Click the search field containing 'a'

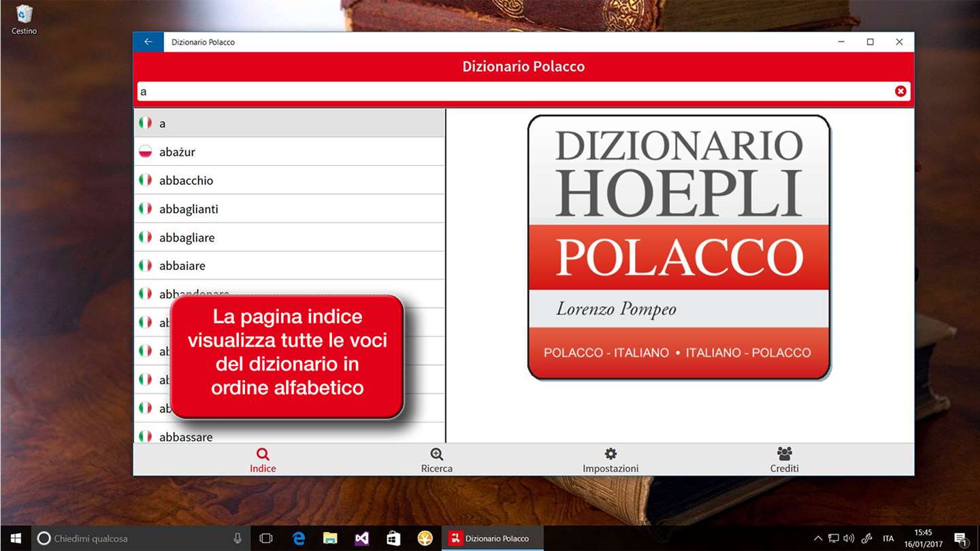pos(523,91)
